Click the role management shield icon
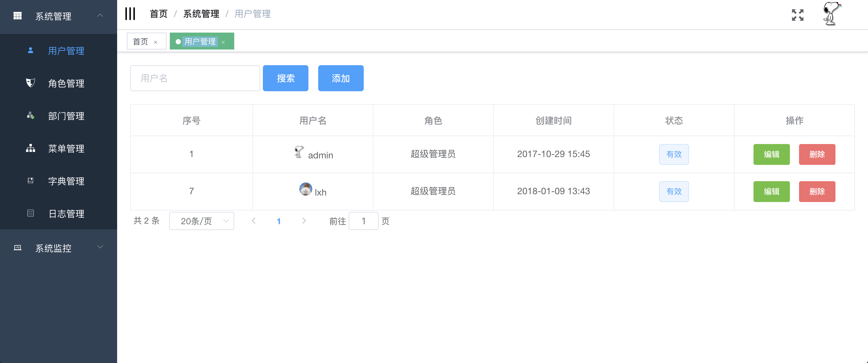Screen dimensions: 868x363 click(x=30, y=83)
